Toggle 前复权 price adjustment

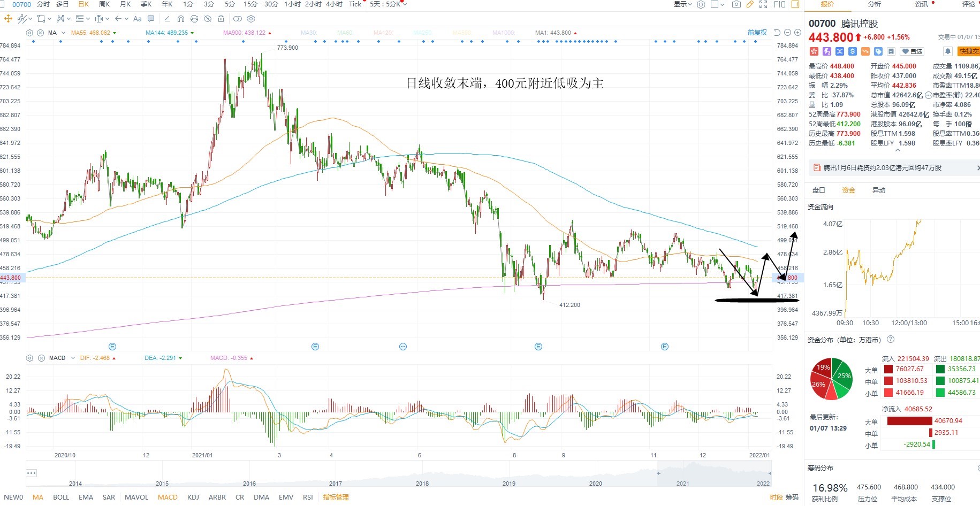(757, 33)
